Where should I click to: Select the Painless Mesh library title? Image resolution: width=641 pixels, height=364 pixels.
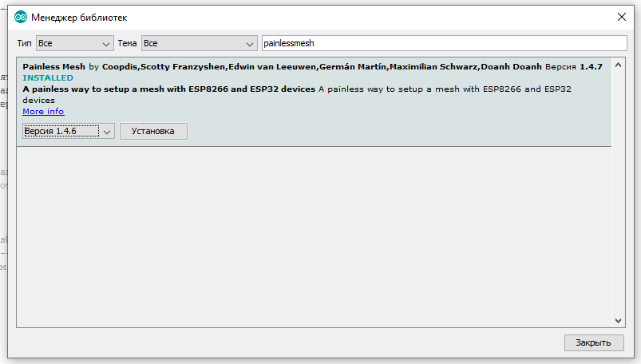54,67
